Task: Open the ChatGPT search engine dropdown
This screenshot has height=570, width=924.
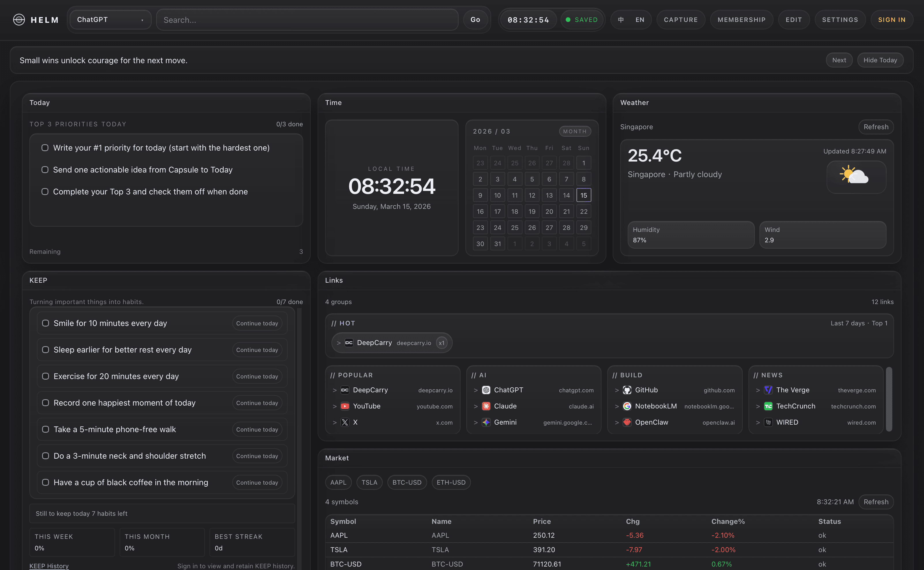Action: point(110,20)
